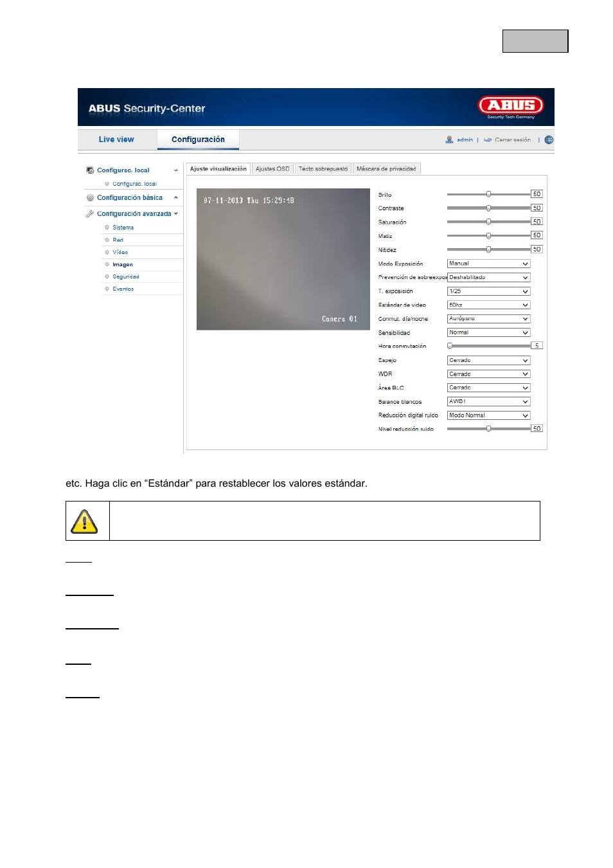The height and width of the screenshot is (868, 613).
Task: Click the Contraste slider handle
Action: coord(488,208)
